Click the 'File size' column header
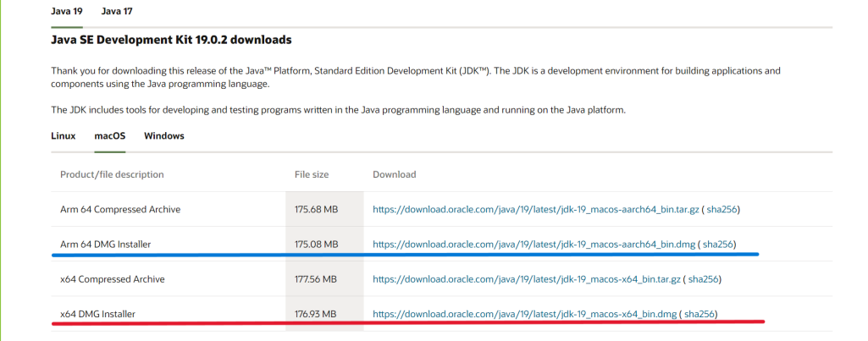 coord(312,174)
